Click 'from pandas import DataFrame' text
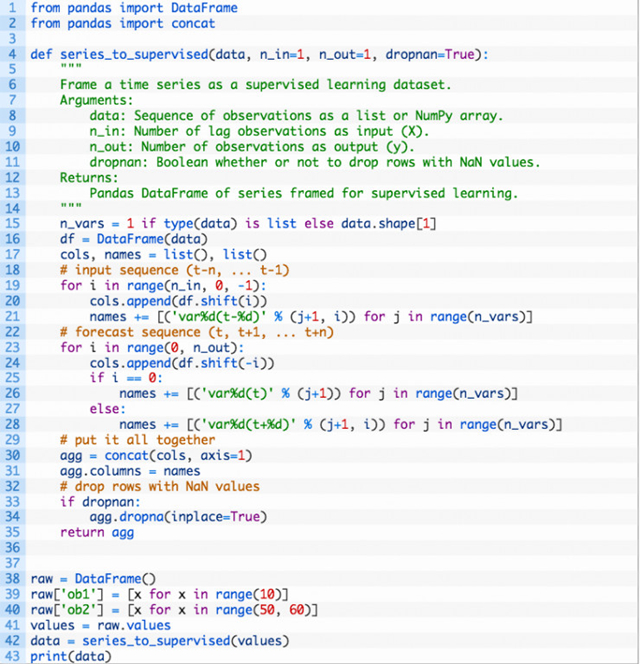The height and width of the screenshot is (664, 640). [134, 8]
